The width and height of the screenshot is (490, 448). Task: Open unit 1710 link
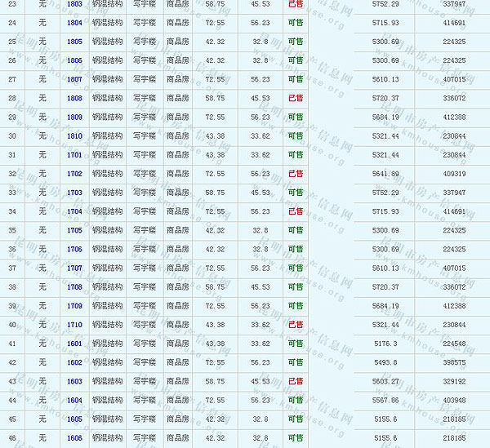pos(74,325)
